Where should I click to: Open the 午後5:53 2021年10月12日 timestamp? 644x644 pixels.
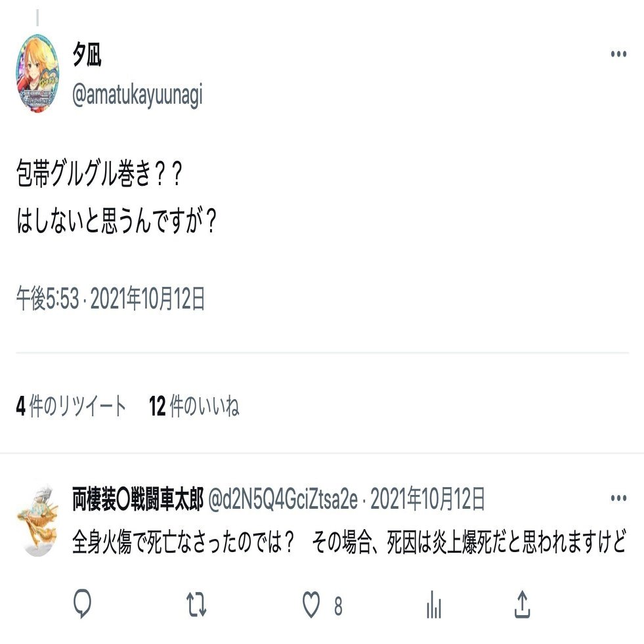(110, 299)
